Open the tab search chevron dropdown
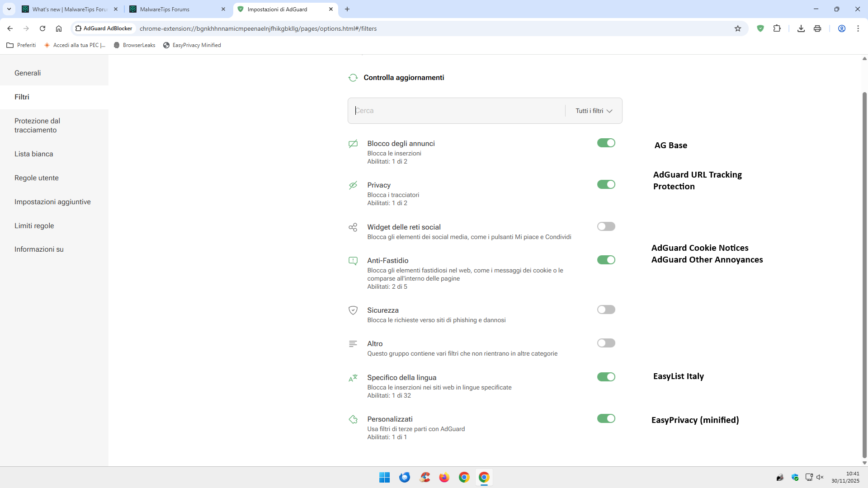The height and width of the screenshot is (488, 868). point(9,9)
